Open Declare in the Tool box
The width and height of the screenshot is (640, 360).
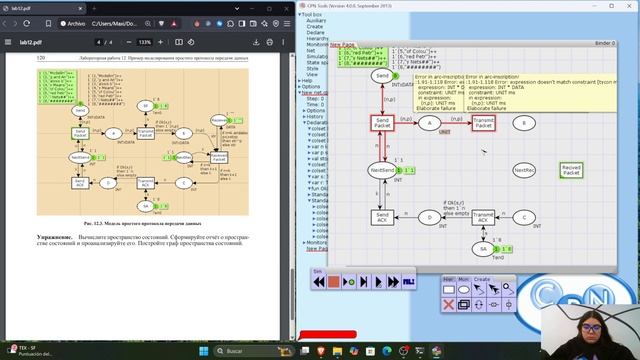pyautogui.click(x=315, y=33)
